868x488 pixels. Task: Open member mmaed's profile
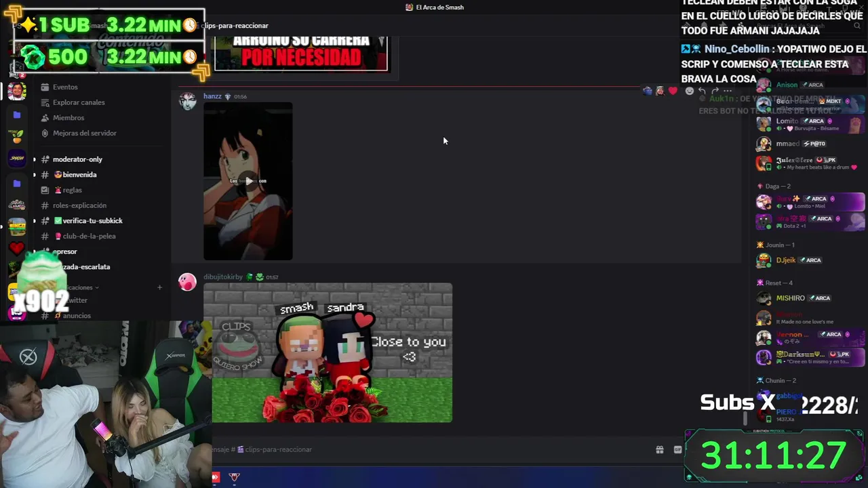810,144
